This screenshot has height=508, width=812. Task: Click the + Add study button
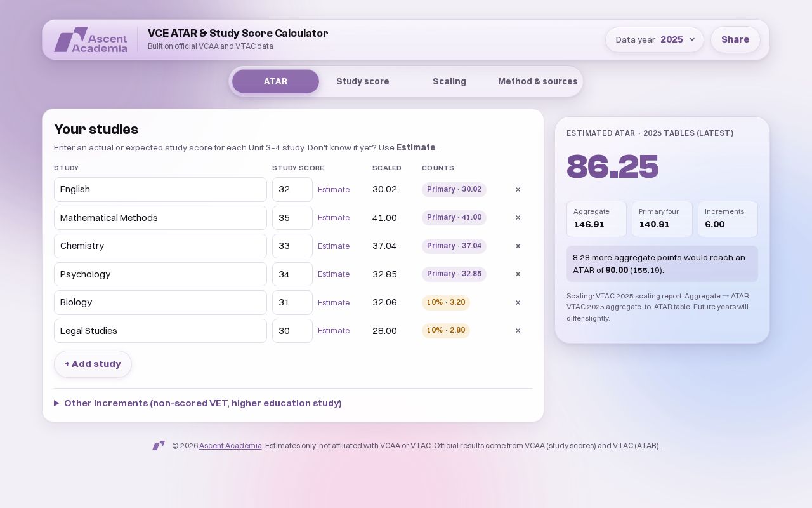93,364
